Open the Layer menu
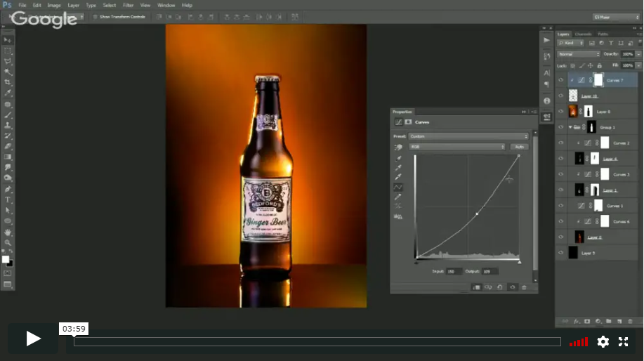The height and width of the screenshot is (361, 644). coord(74,6)
